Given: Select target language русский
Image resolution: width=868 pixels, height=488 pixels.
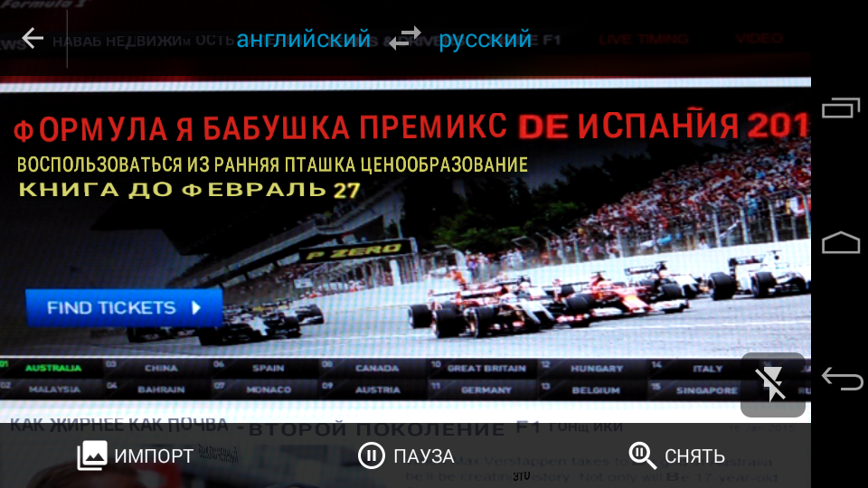Looking at the screenshot, I should click(485, 40).
